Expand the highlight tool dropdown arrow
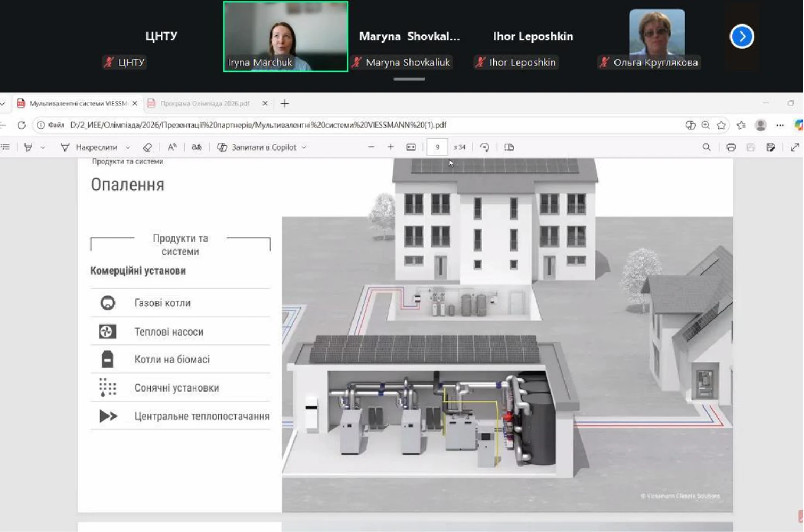The width and height of the screenshot is (804, 532). [43, 148]
